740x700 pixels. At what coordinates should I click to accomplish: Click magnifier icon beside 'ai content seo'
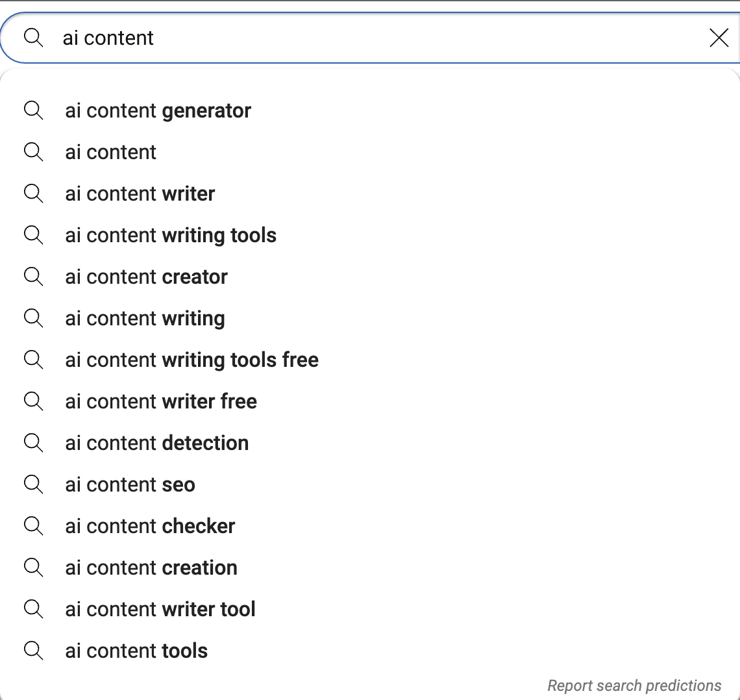34,484
